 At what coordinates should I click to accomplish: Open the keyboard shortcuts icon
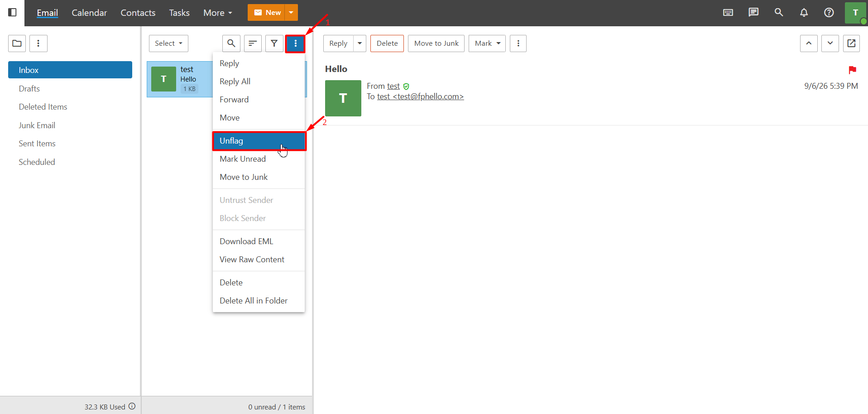(x=728, y=13)
